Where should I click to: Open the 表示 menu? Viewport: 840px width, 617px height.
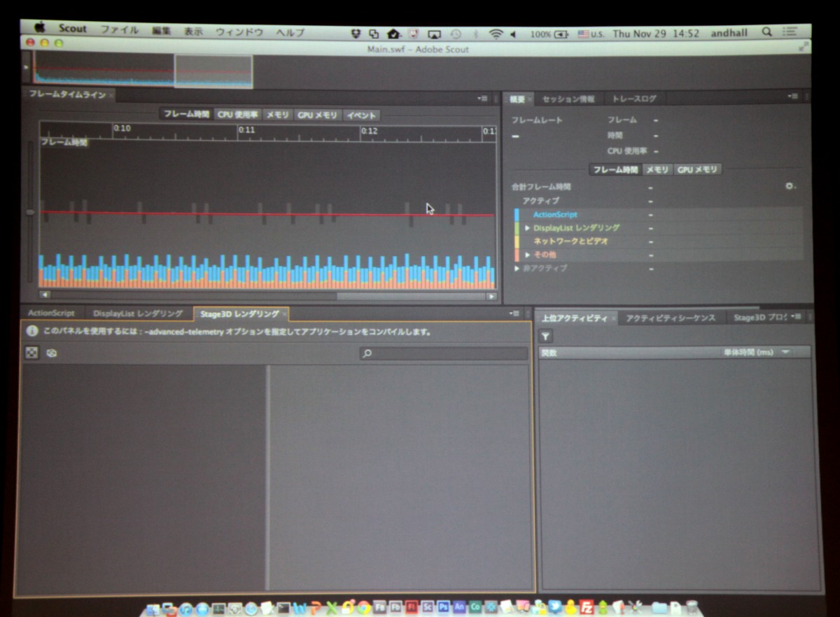pyautogui.click(x=193, y=31)
